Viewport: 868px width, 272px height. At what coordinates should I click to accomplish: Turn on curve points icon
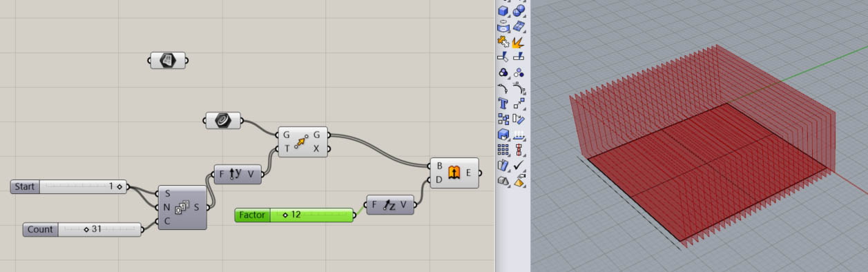click(503, 88)
